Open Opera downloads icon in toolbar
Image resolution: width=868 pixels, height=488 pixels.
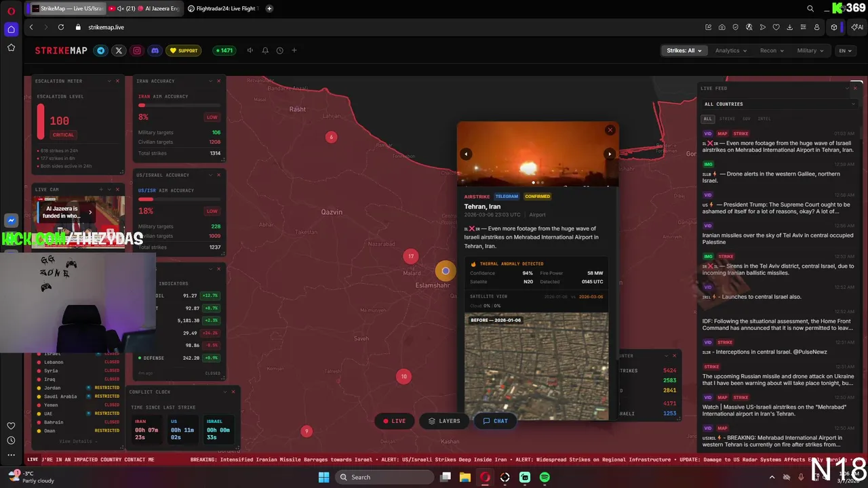click(x=789, y=27)
